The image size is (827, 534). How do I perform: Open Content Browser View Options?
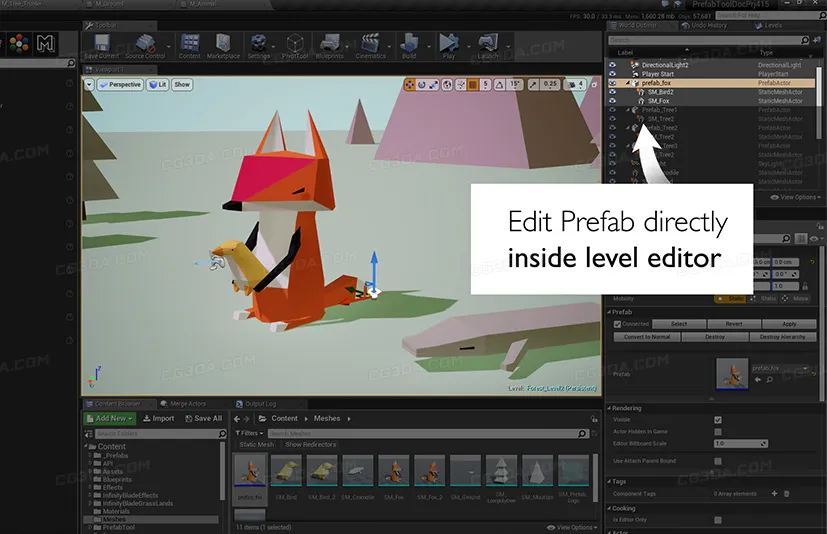point(573,527)
